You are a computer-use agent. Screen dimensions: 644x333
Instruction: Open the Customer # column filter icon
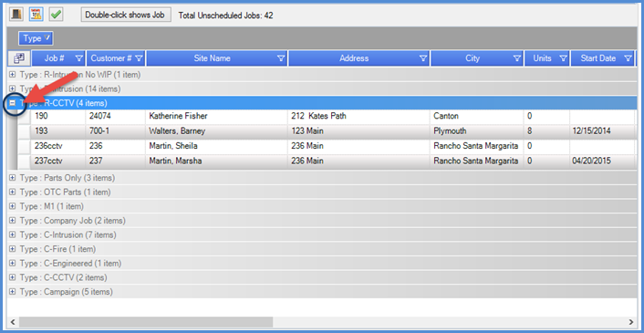coord(139,58)
